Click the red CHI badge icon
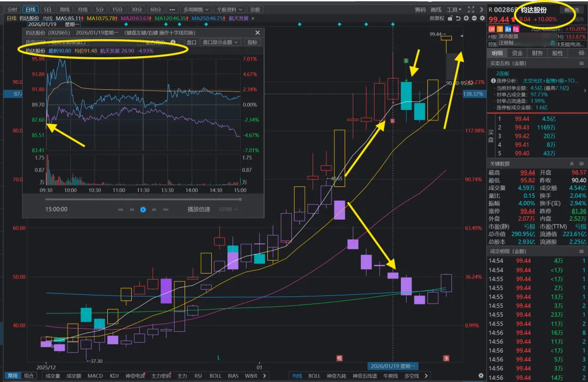 click(492, 29)
